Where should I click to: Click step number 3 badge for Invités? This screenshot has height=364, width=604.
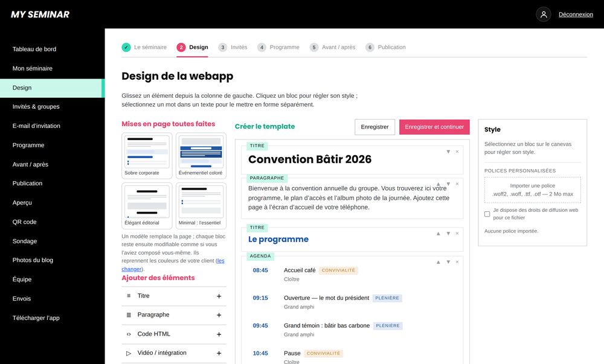coord(223,47)
